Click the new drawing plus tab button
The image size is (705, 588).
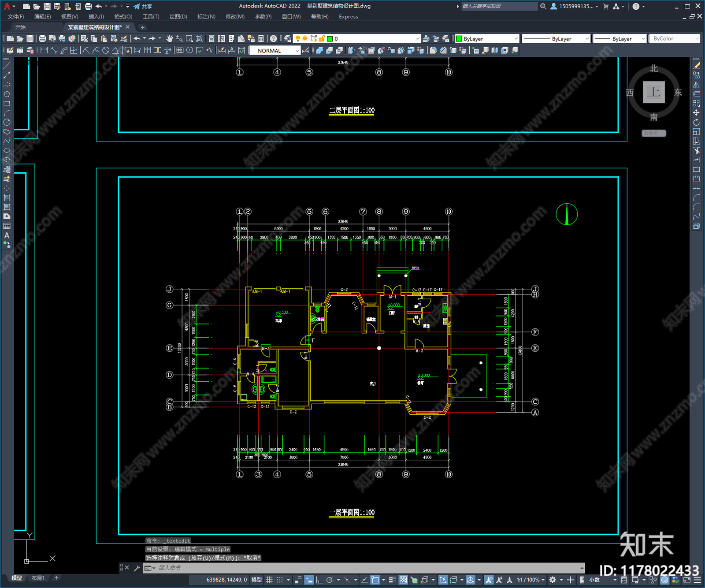(142, 27)
